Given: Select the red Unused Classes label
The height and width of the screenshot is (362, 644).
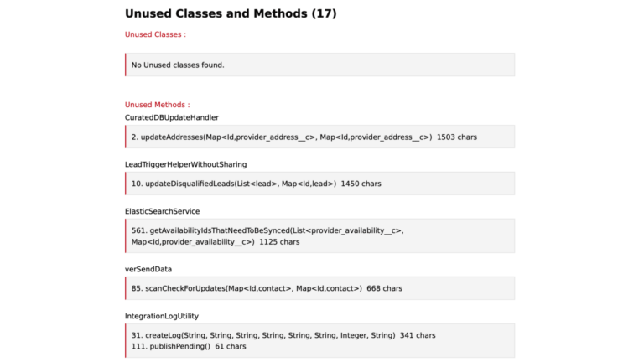Looking at the screenshot, I should click(155, 34).
